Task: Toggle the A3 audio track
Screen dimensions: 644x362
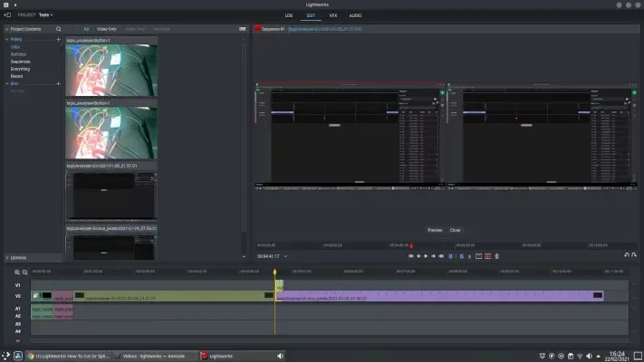Action: coord(17,324)
